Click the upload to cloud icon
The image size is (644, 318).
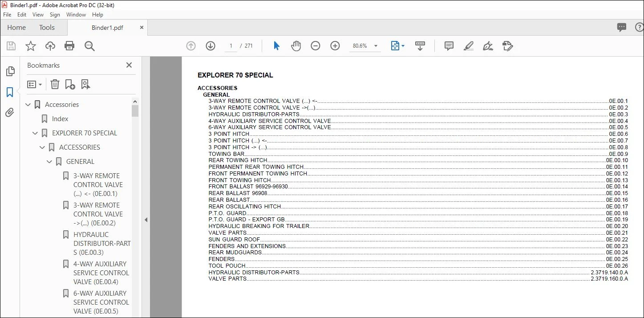click(50, 46)
